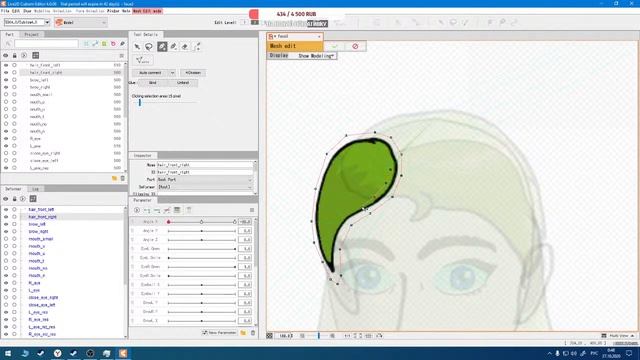640x360 pixels.
Task: Switch to the Project tab
Action: pyautogui.click(x=31, y=35)
